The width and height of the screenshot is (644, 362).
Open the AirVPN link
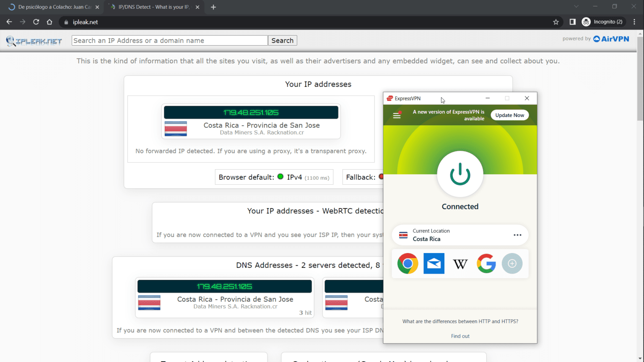click(611, 39)
